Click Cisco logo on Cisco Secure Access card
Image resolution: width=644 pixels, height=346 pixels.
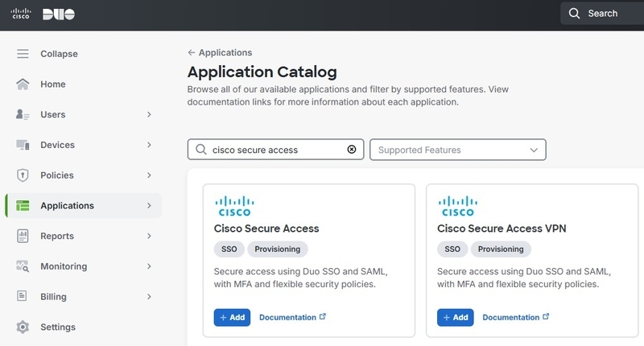tap(234, 206)
